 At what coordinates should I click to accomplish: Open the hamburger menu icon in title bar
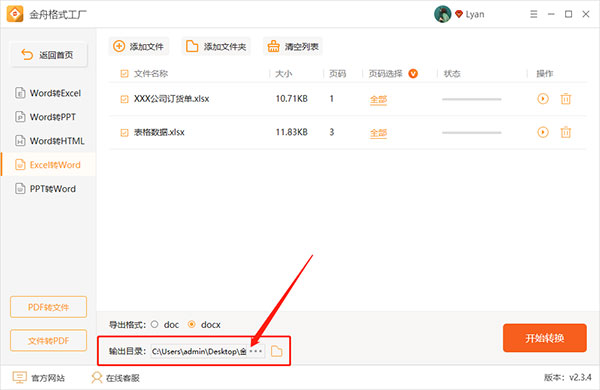(x=533, y=14)
